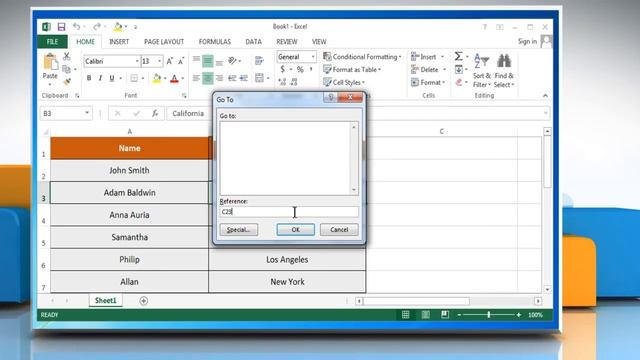The image size is (640, 360).
Task: Click the Increase Indent icon
Action: coord(244,78)
